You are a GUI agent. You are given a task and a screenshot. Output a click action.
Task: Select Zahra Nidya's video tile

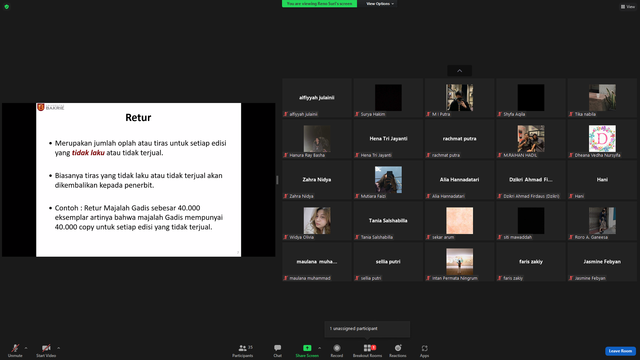317,180
